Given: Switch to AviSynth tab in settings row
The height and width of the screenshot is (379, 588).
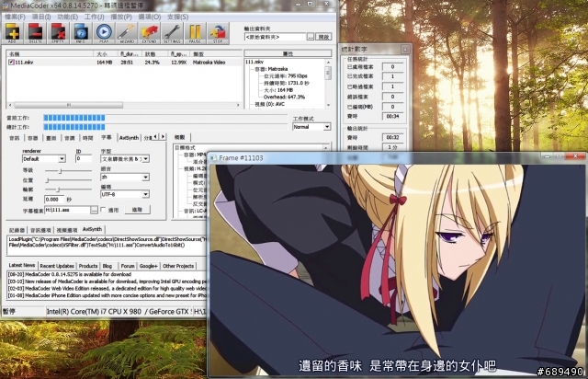Looking at the screenshot, I should pos(129,138).
